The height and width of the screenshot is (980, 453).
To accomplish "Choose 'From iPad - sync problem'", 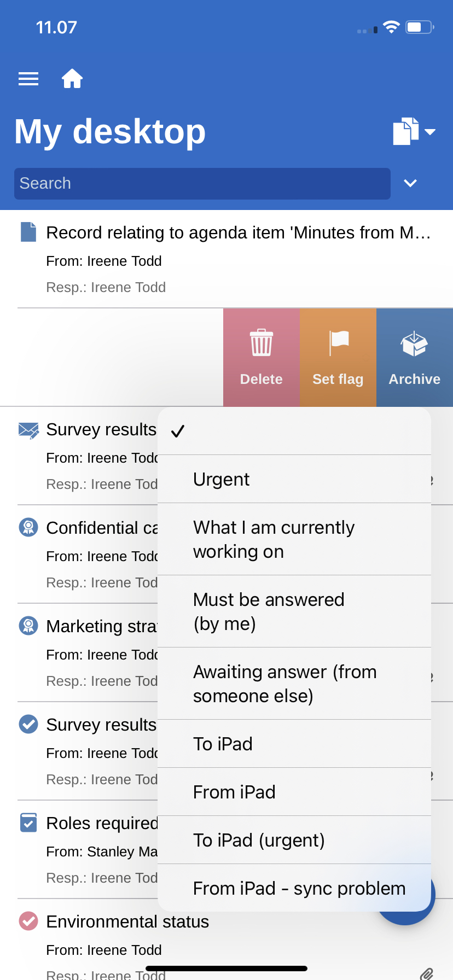I will tap(294, 889).
